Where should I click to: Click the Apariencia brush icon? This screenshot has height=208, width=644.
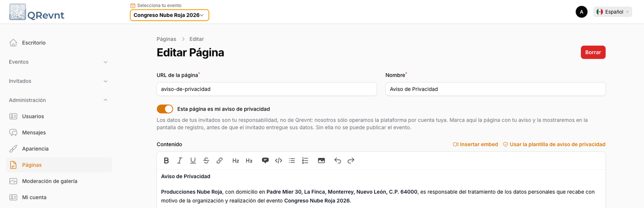coord(13,149)
